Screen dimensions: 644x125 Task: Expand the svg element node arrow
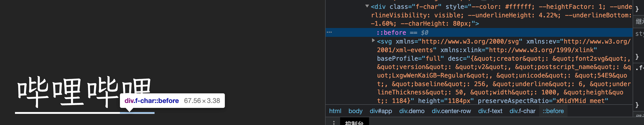pyautogui.click(x=373, y=40)
